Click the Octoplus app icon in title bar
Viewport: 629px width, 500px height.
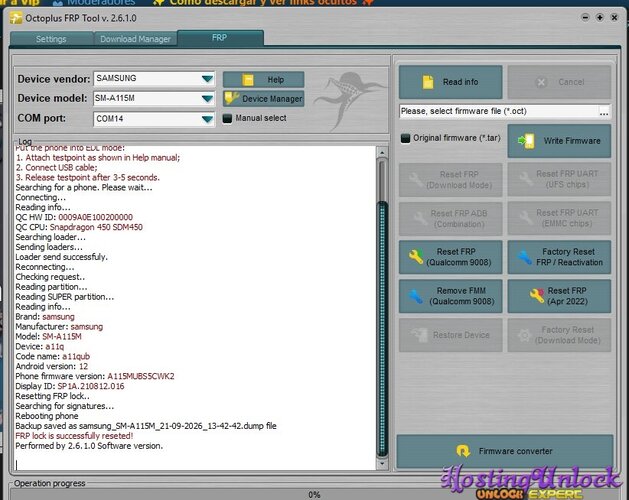(x=16, y=18)
